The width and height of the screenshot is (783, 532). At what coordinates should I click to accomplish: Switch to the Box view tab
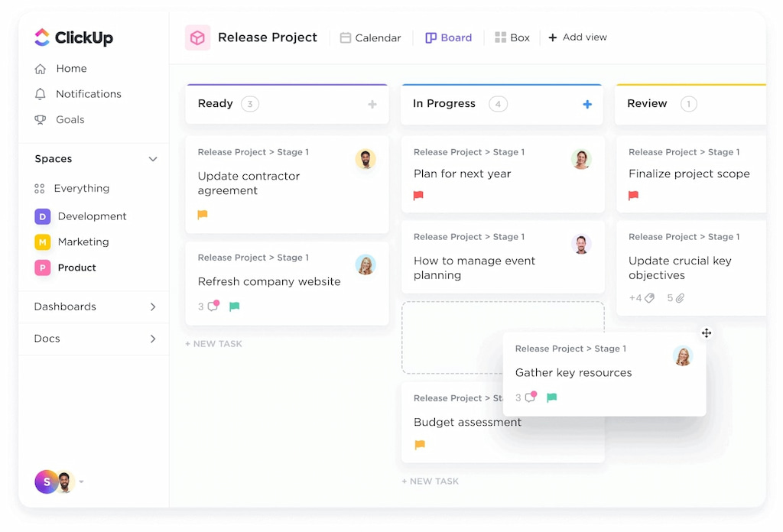[x=512, y=37]
